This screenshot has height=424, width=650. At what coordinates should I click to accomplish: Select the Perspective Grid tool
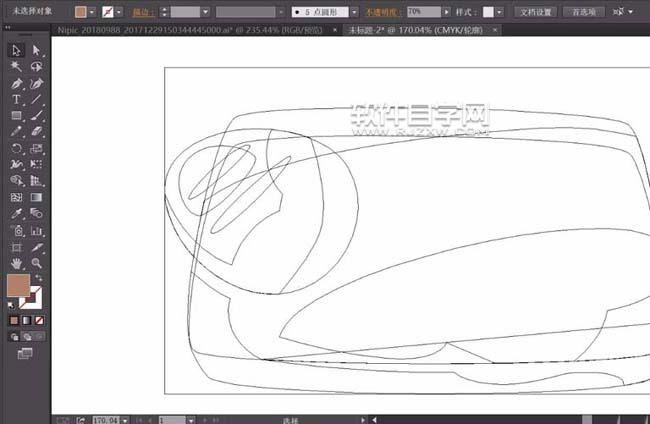(x=36, y=181)
